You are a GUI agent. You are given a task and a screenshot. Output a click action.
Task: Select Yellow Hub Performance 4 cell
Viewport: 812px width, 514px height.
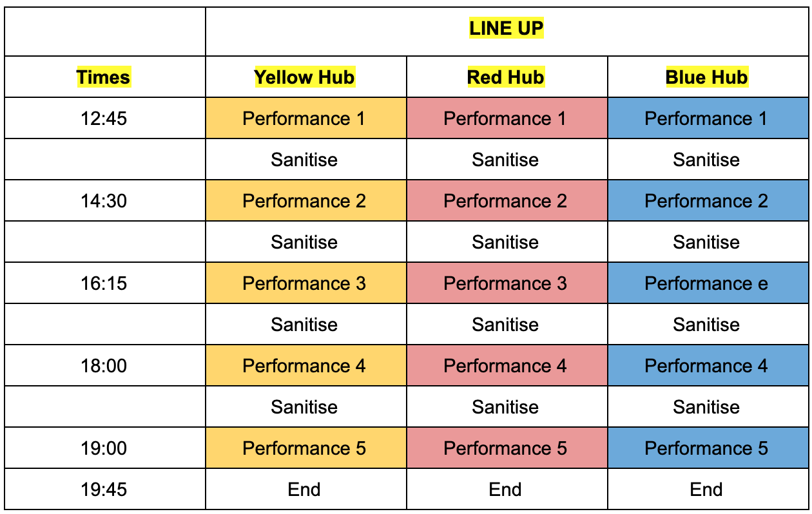pos(306,365)
